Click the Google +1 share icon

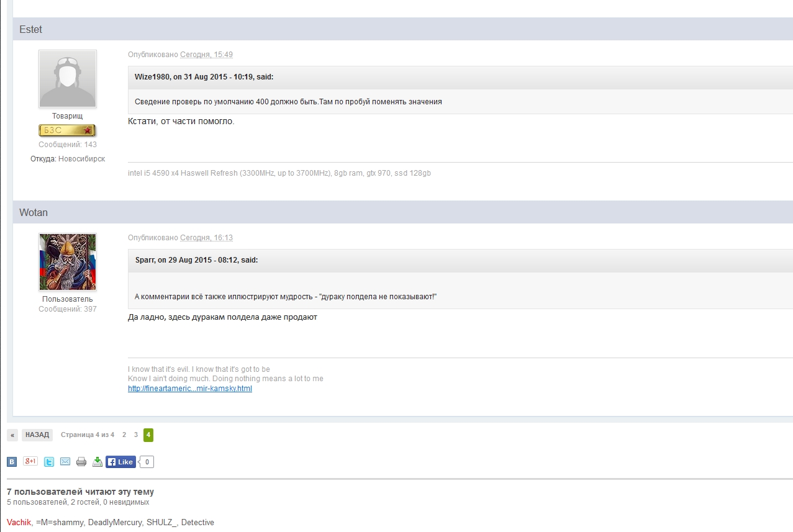tap(30, 461)
